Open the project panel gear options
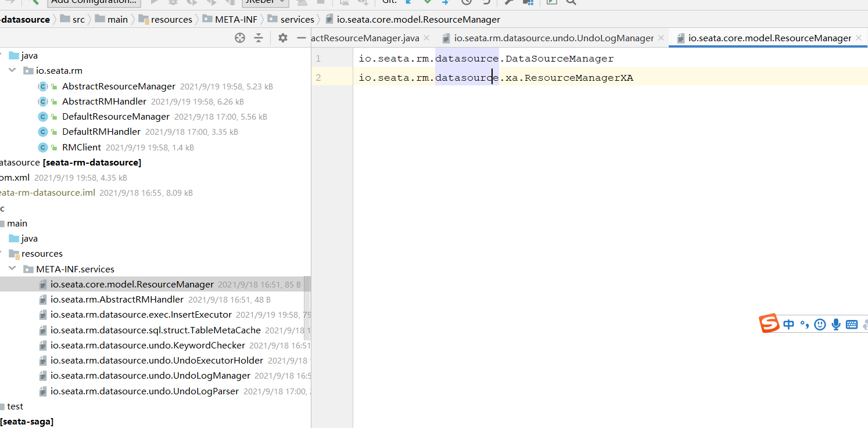 (x=283, y=38)
